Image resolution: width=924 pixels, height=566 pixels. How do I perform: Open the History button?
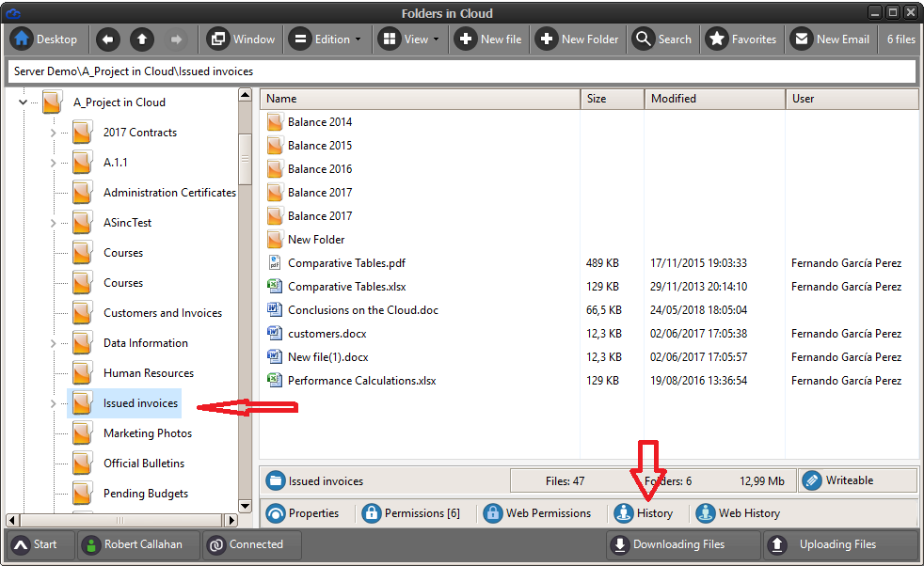(x=644, y=513)
